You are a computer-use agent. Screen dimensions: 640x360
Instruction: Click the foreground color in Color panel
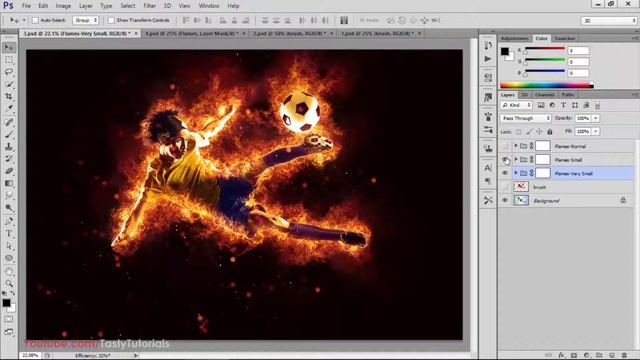505,51
